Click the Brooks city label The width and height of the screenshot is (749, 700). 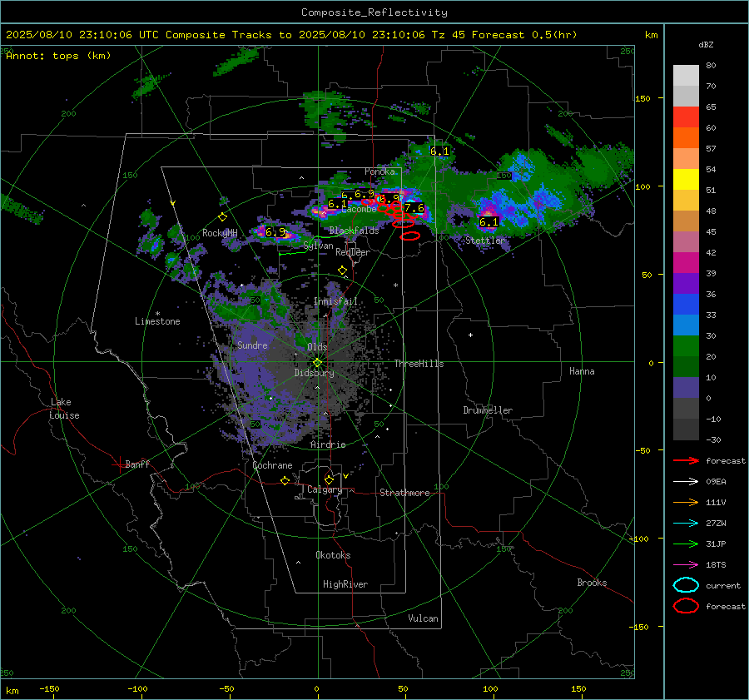pyautogui.click(x=592, y=583)
